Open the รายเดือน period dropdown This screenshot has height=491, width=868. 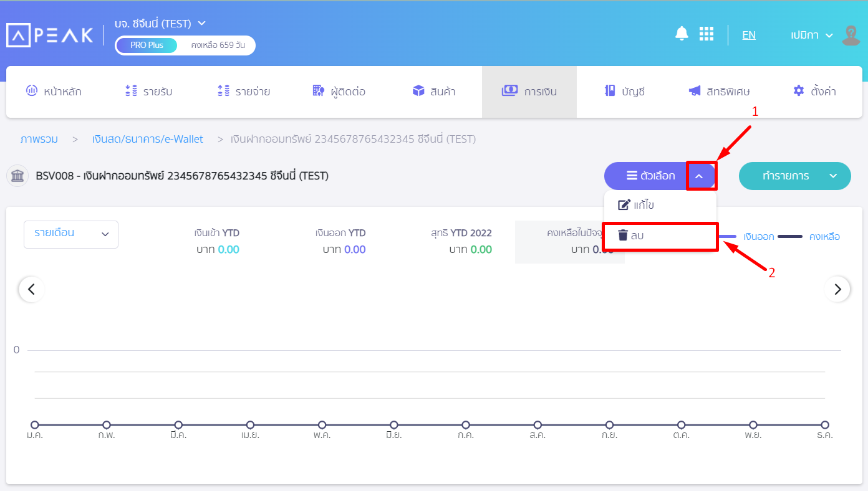pyautogui.click(x=71, y=234)
